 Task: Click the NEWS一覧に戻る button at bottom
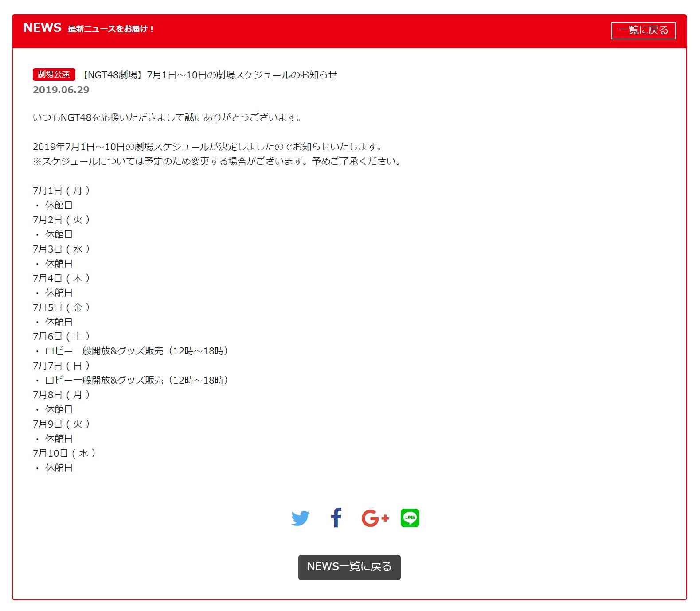349,567
